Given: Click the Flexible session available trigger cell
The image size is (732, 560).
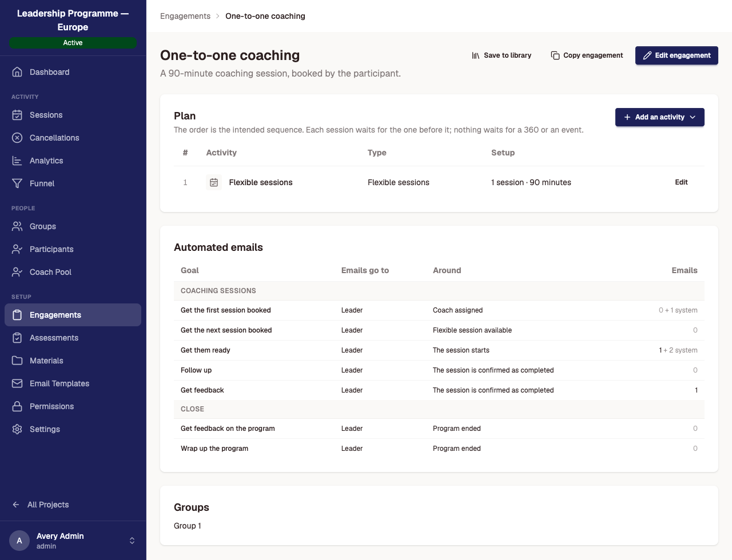Looking at the screenshot, I should [x=472, y=330].
